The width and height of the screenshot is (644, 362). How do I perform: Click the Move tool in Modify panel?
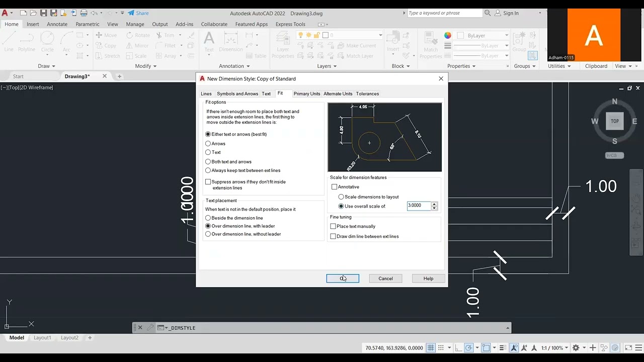(106, 35)
